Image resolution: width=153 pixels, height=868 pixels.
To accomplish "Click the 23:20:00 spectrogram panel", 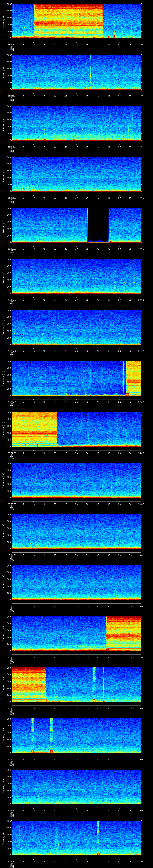I will (x=77, y=327).
